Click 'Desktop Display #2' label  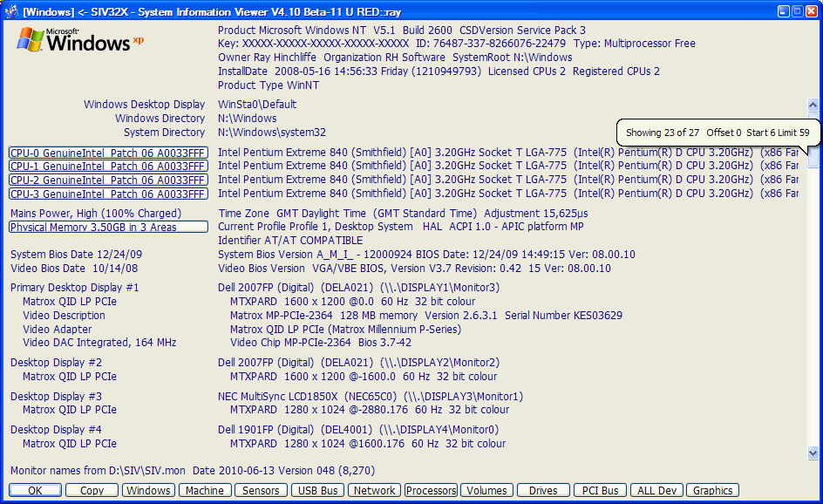click(x=56, y=362)
